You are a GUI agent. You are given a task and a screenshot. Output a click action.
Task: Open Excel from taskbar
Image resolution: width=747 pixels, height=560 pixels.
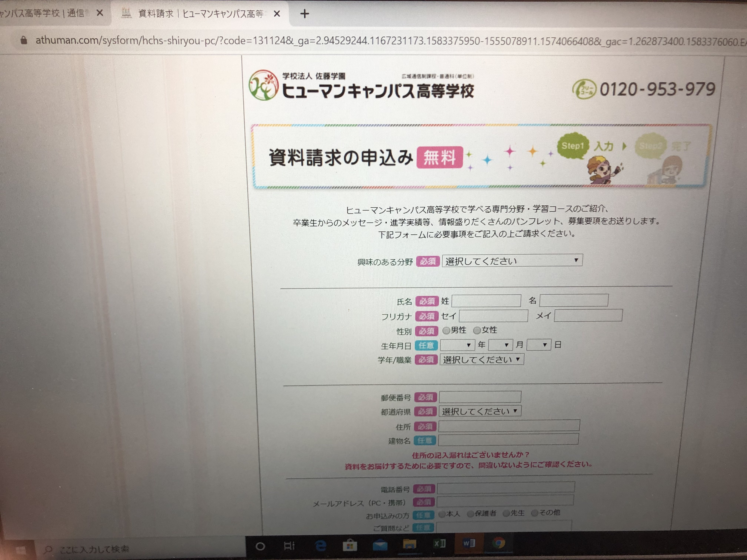coord(439,544)
